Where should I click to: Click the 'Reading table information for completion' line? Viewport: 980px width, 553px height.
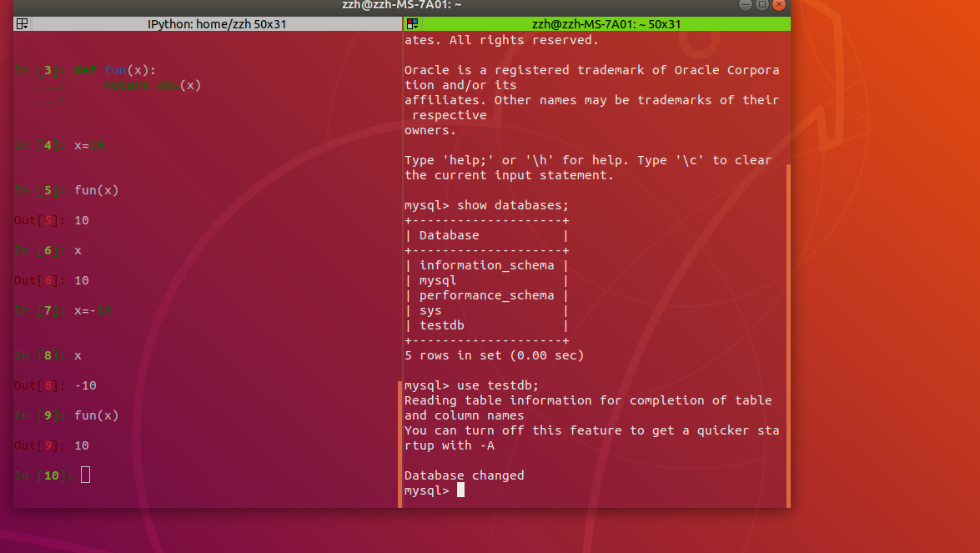588,400
